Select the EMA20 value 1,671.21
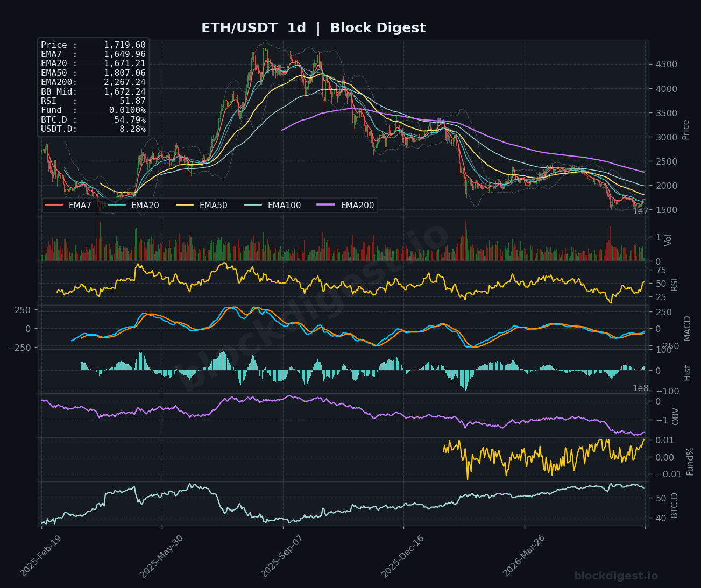 click(x=125, y=63)
